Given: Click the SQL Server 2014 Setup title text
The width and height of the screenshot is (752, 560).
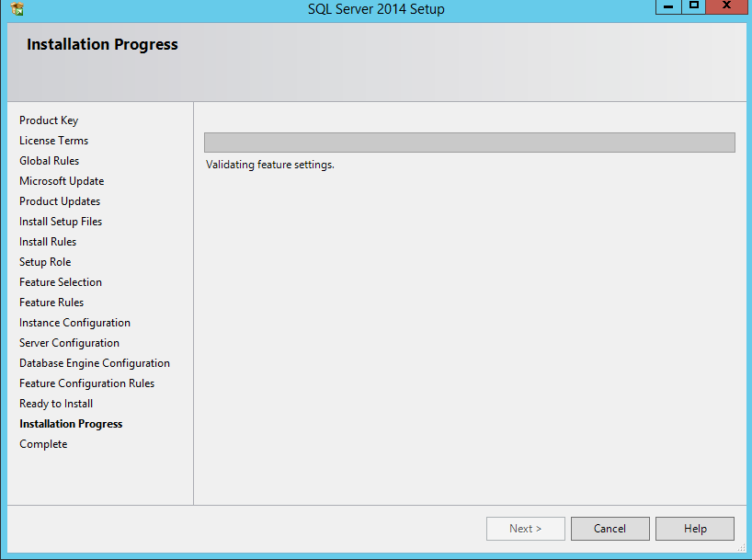Looking at the screenshot, I should (x=376, y=9).
